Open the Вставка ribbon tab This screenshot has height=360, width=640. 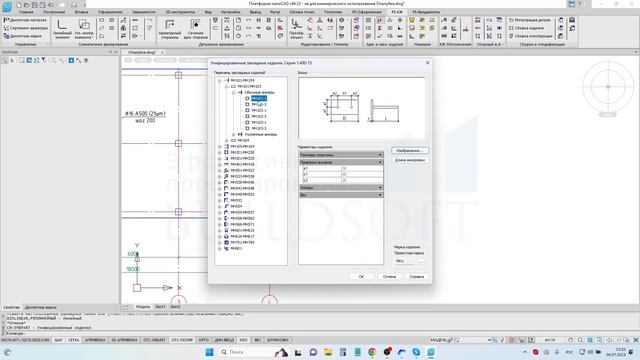tap(81, 12)
